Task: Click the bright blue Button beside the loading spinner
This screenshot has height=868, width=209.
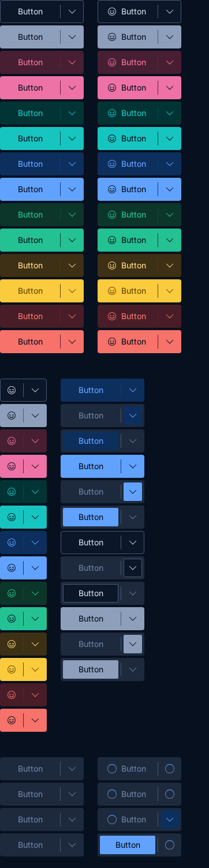Action: 128,845
